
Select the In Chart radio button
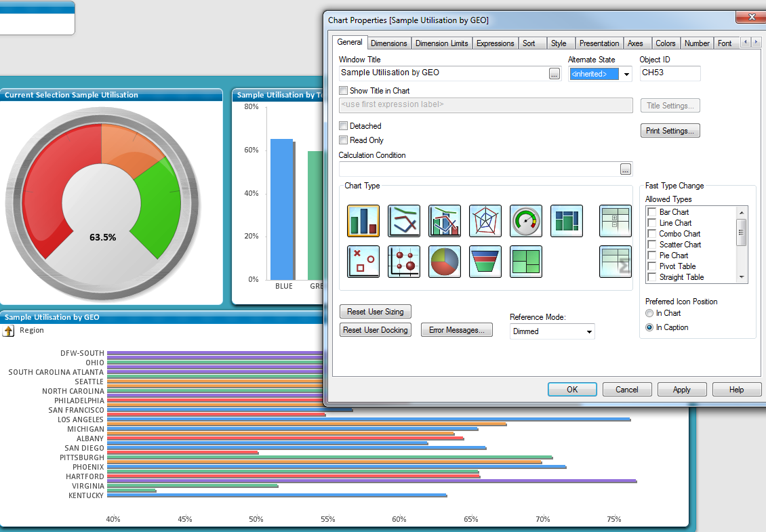[650, 313]
